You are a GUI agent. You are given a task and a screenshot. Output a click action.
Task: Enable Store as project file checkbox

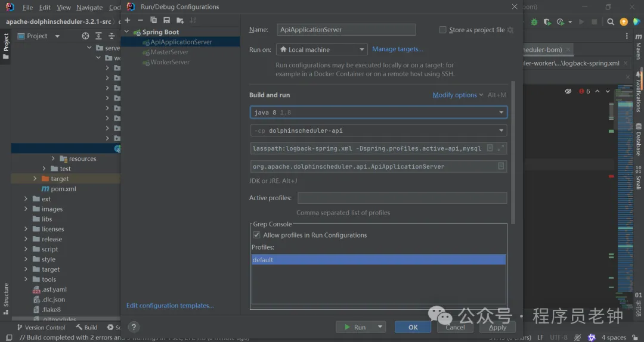(442, 30)
